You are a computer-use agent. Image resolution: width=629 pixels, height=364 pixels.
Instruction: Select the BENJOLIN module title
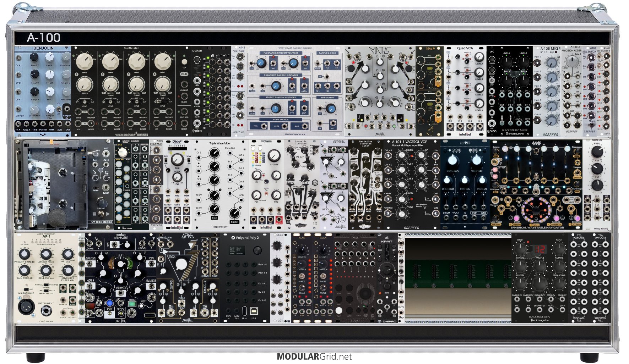click(43, 48)
